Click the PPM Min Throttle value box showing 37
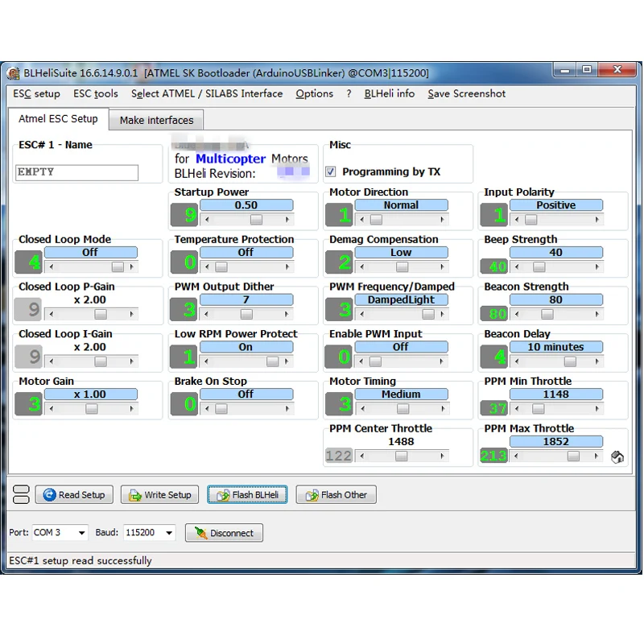Image resolution: width=644 pixels, height=644 pixels. point(494,408)
